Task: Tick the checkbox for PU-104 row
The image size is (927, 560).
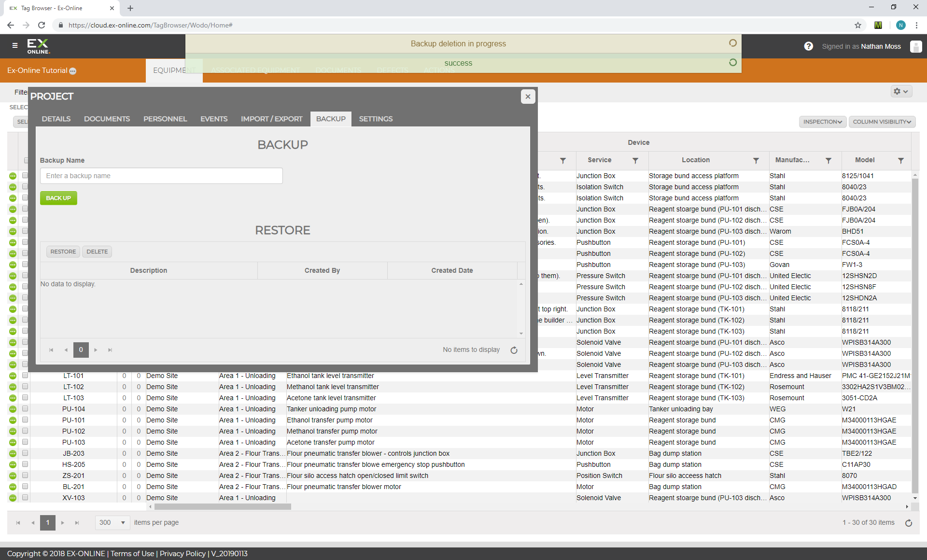Action: pos(25,409)
